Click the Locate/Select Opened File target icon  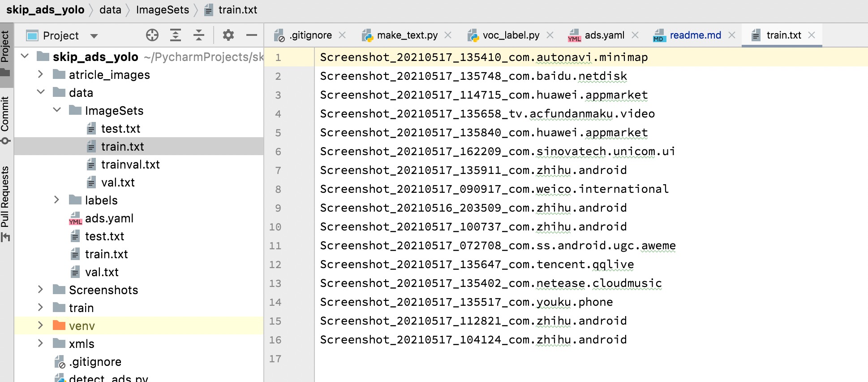(x=152, y=35)
